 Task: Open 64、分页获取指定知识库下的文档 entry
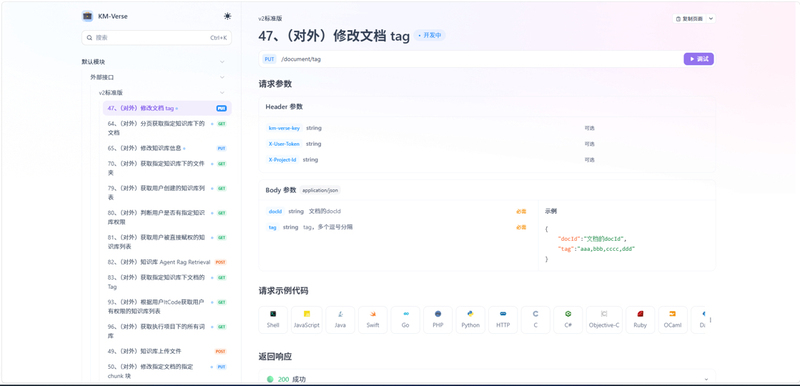coord(167,128)
